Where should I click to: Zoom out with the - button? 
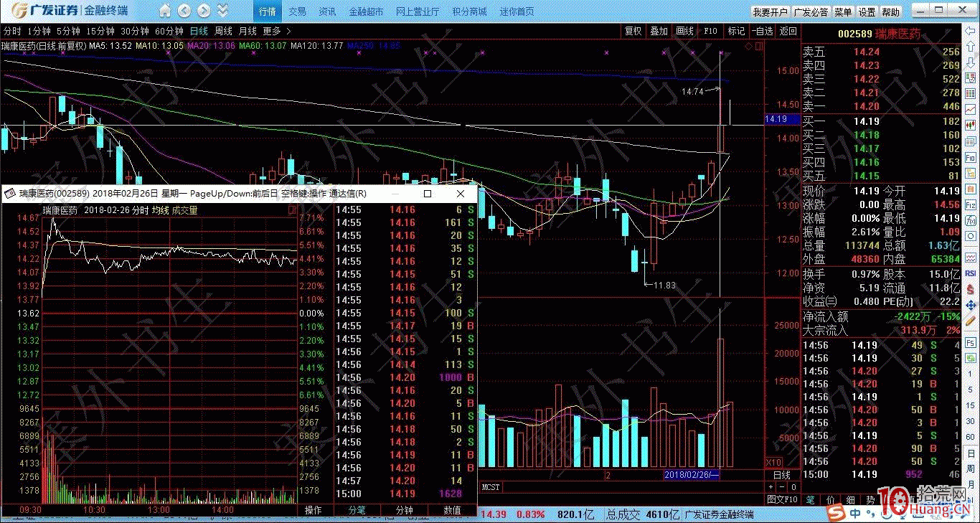coord(782,487)
